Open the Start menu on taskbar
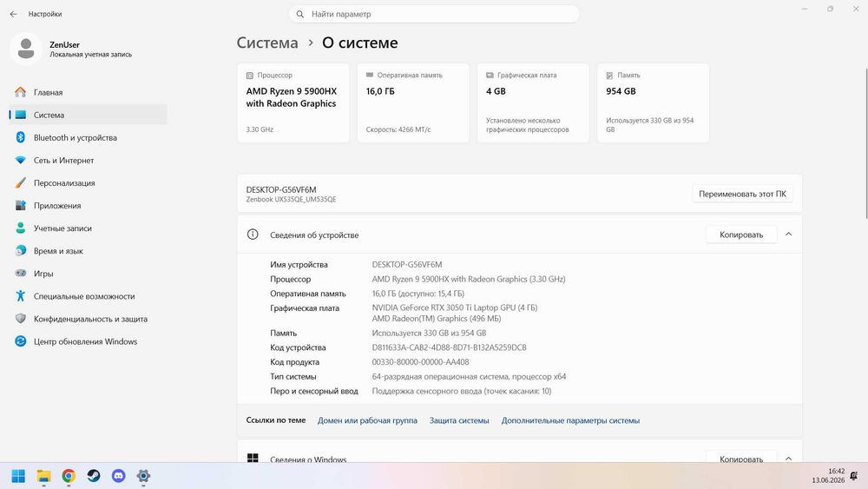 (x=18, y=476)
